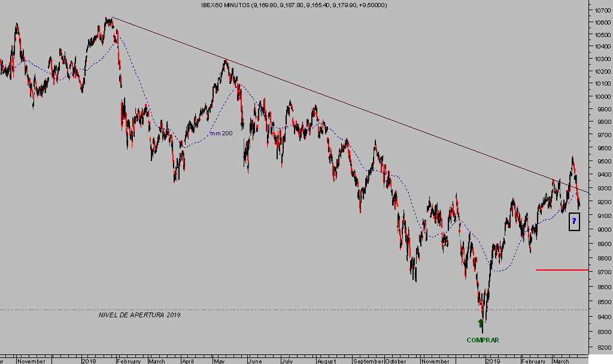Click the blue question mark box
Screen dimensions: 613x364
click(574, 222)
